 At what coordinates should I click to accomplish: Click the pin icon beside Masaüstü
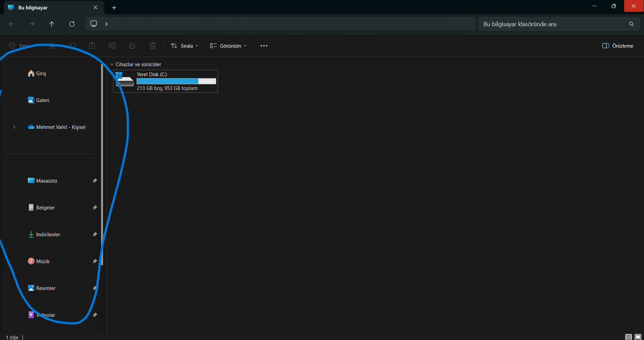click(x=95, y=181)
